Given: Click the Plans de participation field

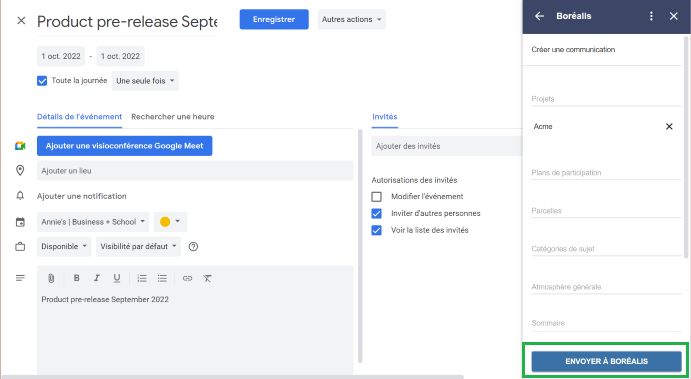Looking at the screenshot, I should (606, 172).
